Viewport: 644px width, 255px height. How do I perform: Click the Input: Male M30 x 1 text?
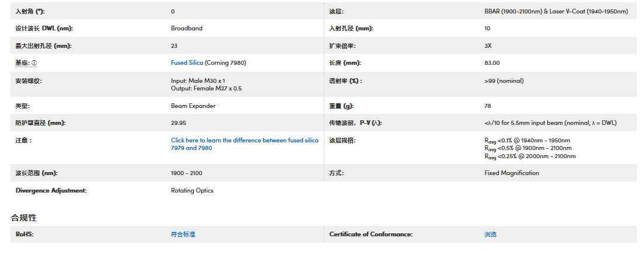pos(198,81)
